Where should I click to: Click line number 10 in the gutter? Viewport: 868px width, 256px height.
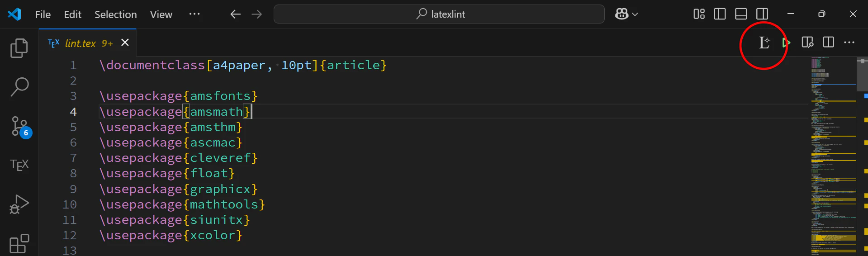click(70, 205)
